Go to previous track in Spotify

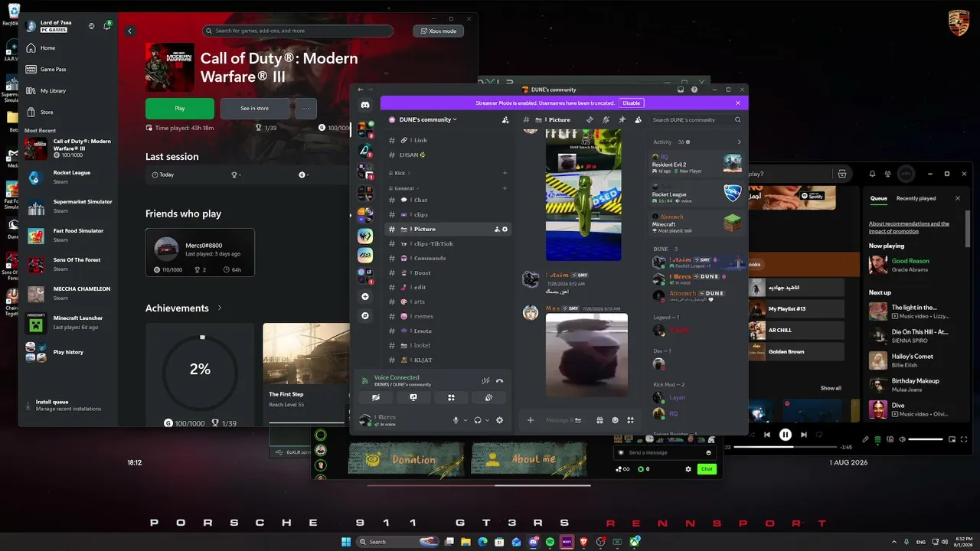click(767, 435)
